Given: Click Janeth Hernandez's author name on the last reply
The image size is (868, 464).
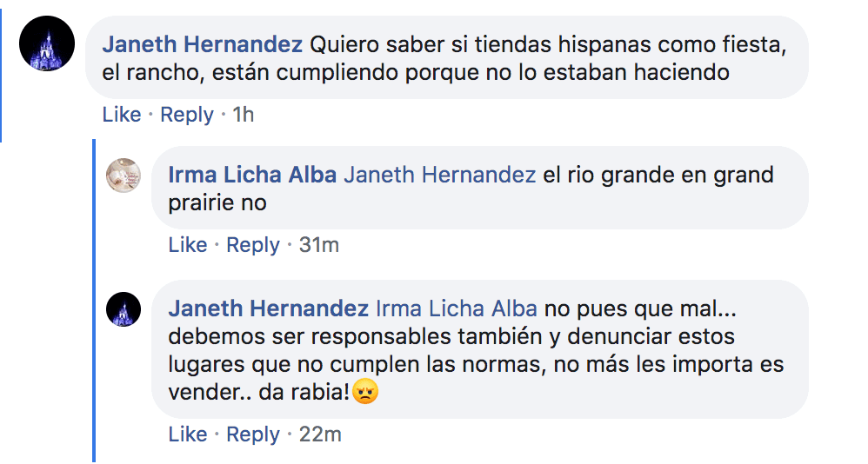Looking at the screenshot, I should [269, 308].
